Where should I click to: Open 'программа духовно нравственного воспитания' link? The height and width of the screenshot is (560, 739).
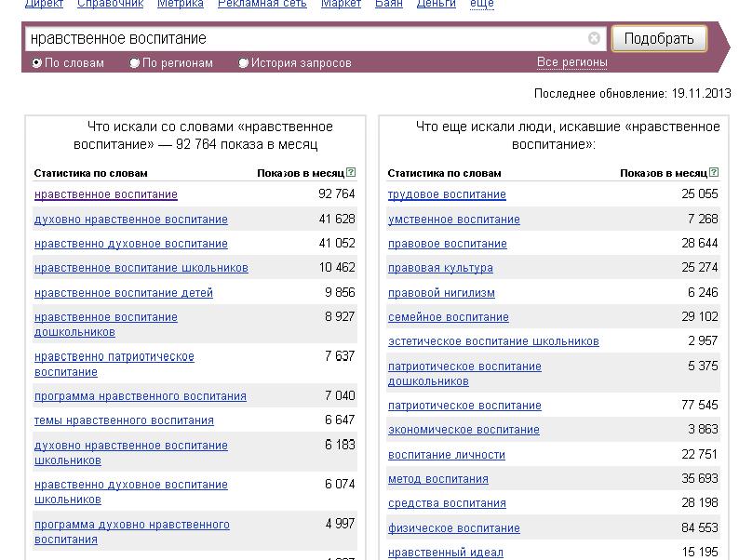[132, 532]
